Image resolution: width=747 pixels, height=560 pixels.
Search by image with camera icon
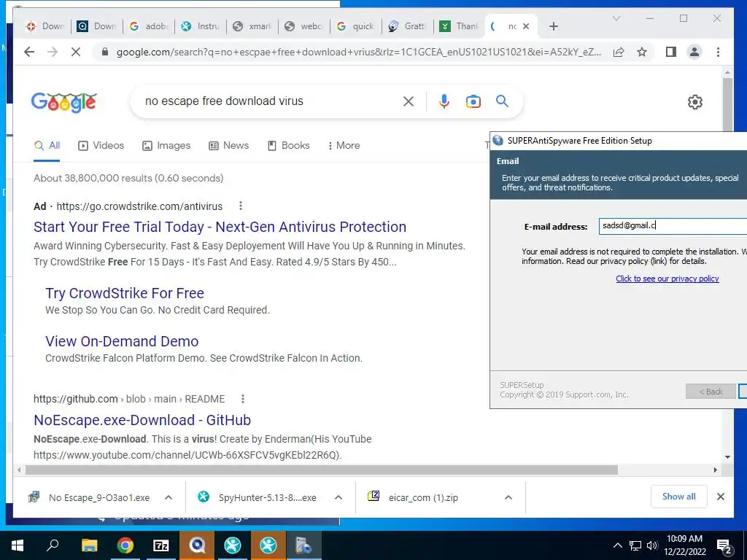(x=473, y=101)
